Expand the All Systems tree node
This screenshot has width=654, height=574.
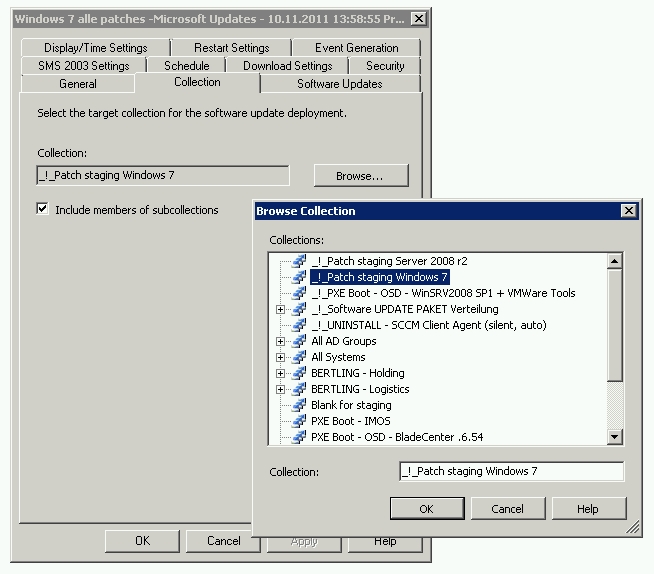click(x=280, y=357)
